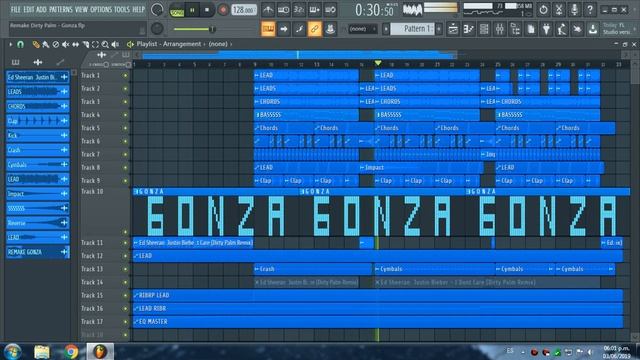640x360 pixels.
Task: Open the EDIT menu
Action: pos(29,9)
